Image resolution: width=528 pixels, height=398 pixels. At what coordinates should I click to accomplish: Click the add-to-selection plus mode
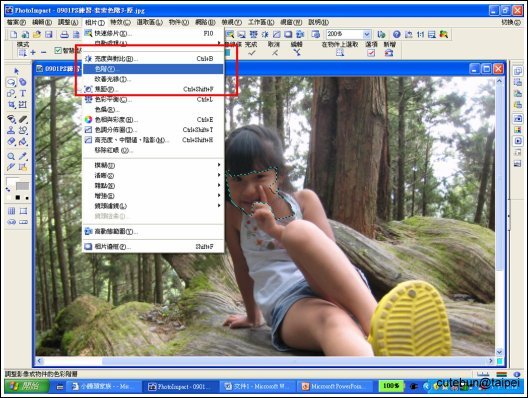pyautogui.click(x=33, y=53)
